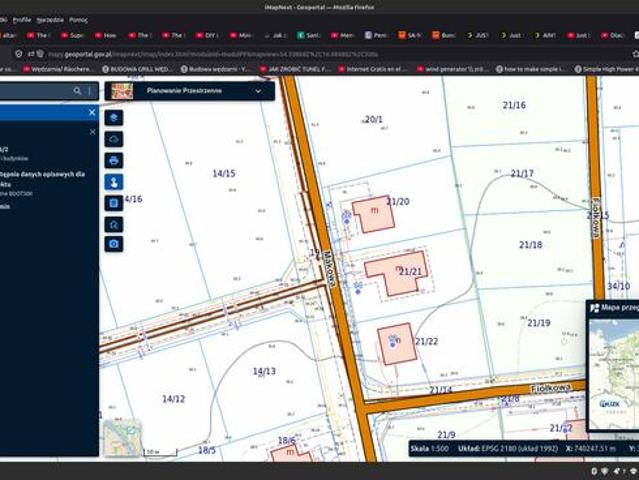
Task: Click the camera snapshot tool
Action: coord(114,244)
